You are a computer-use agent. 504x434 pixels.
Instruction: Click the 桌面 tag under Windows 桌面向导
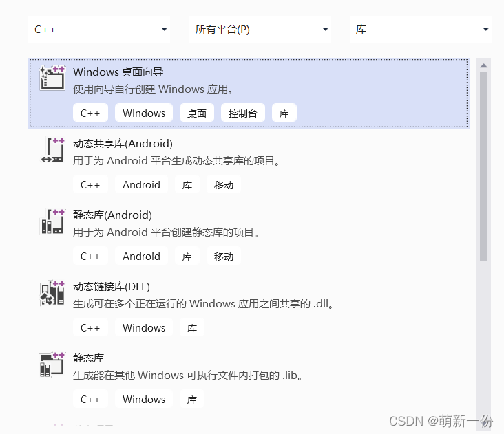197,113
